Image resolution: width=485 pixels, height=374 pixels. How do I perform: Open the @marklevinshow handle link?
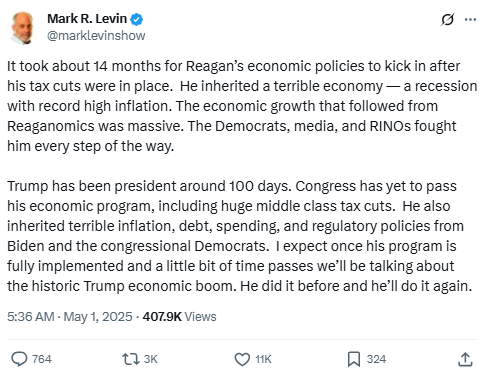tap(96, 35)
